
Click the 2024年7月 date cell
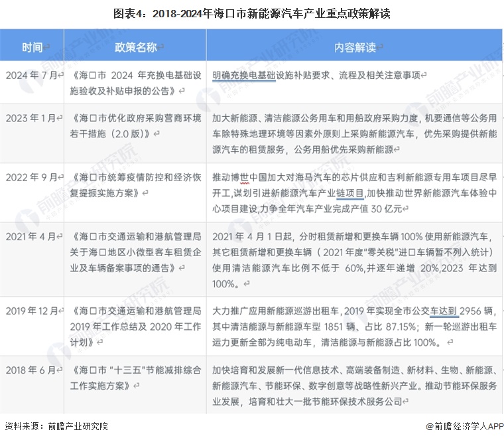(x=33, y=75)
